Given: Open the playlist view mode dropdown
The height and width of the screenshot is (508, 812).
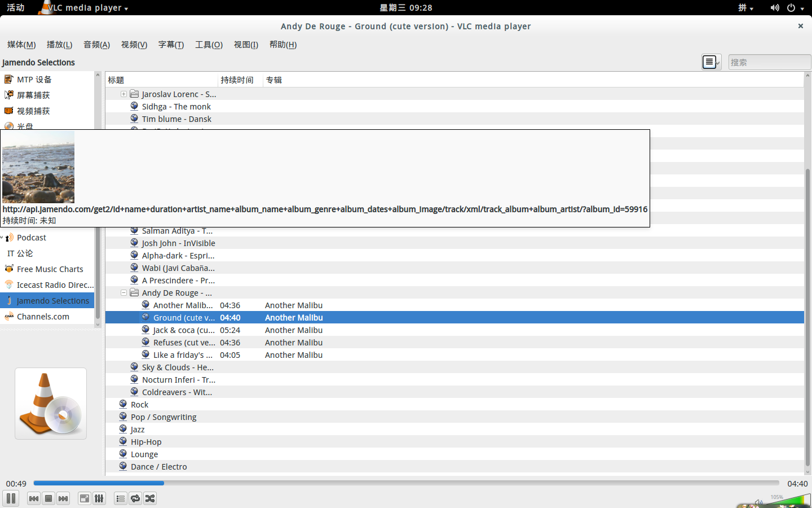Looking at the screenshot, I should click(712, 62).
